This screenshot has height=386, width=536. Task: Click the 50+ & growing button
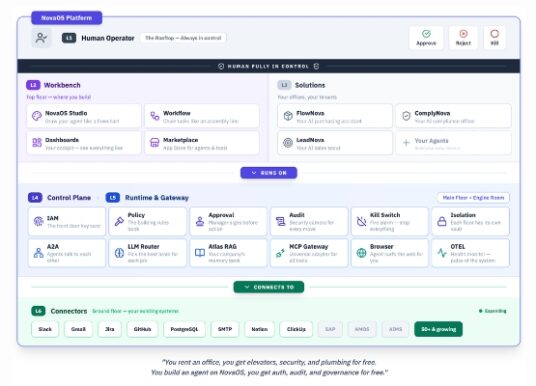[x=439, y=329]
